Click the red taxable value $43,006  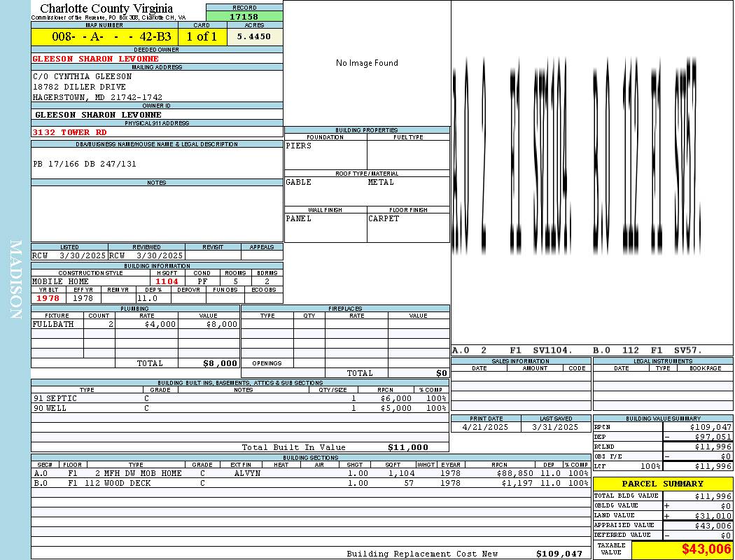[706, 549]
